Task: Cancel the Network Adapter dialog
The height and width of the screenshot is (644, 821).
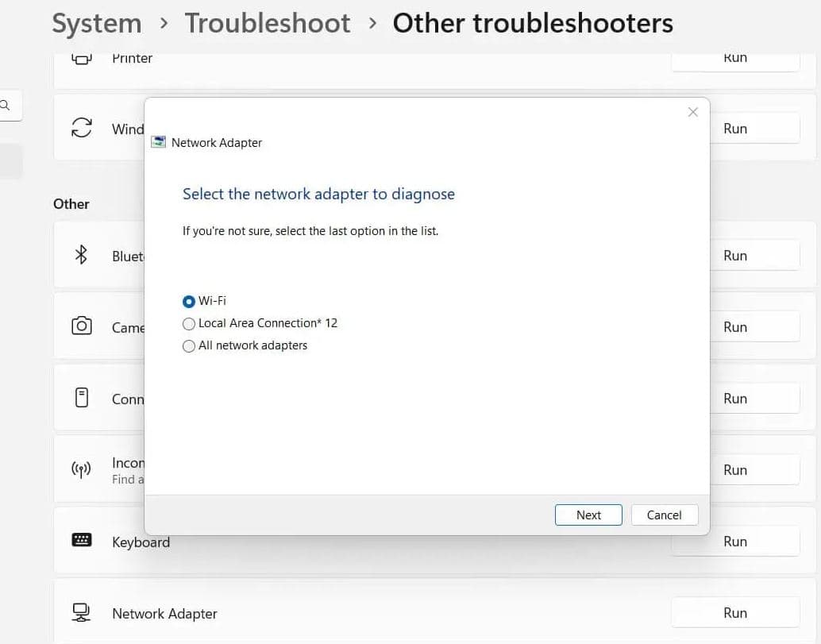Action: [x=664, y=515]
